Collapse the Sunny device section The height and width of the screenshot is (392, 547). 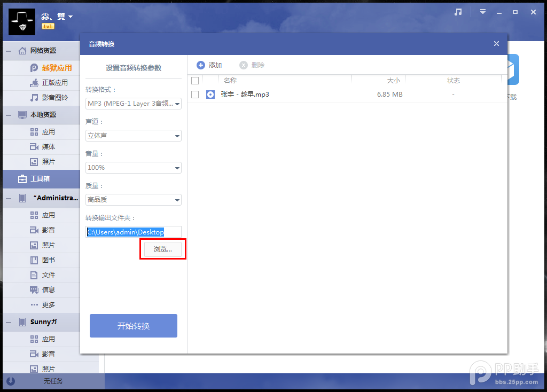[x=9, y=322]
